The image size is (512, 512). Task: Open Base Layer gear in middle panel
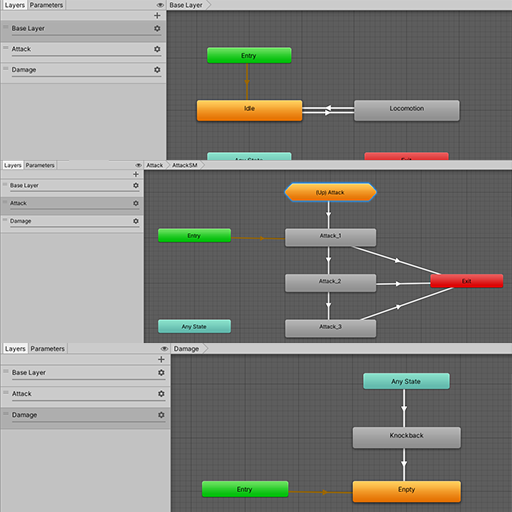pos(136,185)
